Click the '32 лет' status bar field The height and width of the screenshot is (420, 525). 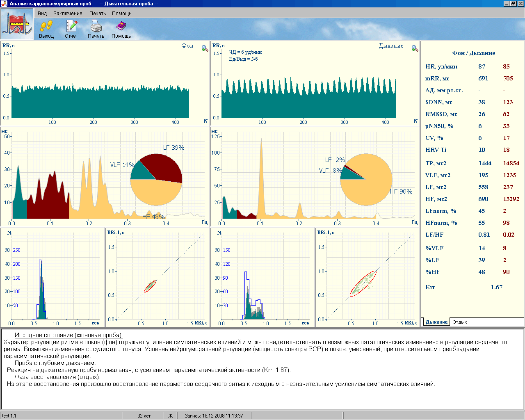point(144,415)
